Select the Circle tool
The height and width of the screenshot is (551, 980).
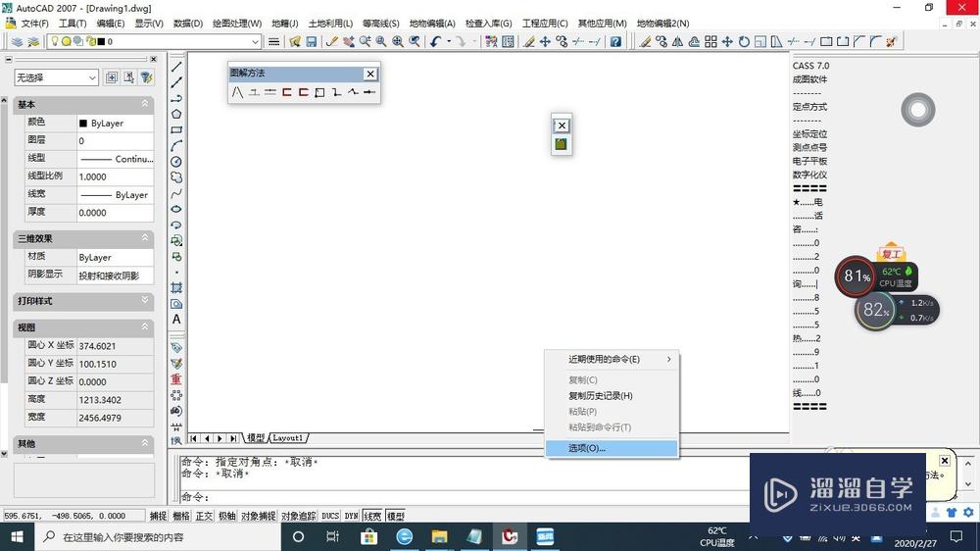176,162
